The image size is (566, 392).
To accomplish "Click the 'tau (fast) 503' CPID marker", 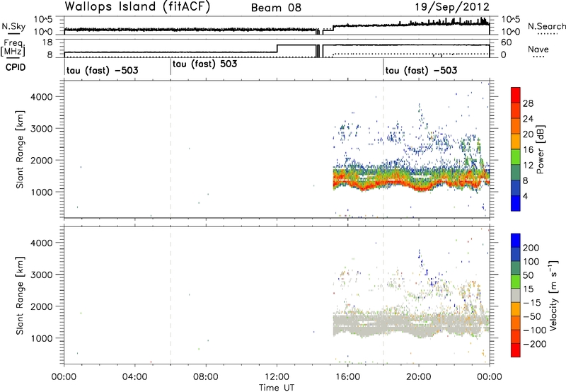I will click(x=204, y=64).
